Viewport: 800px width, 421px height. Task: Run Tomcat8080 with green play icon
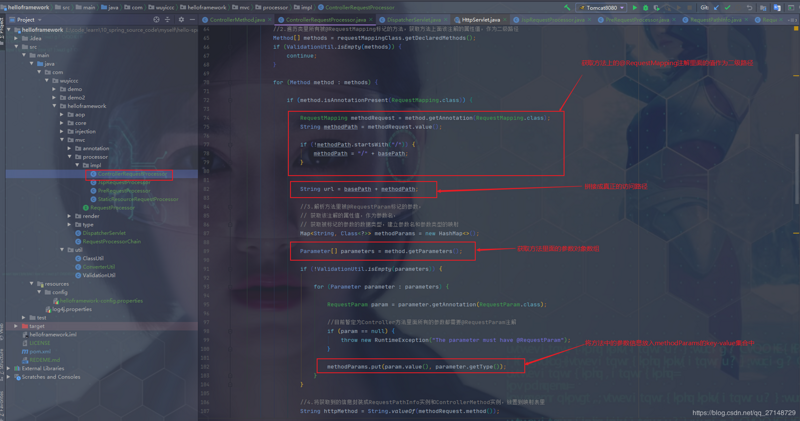tap(635, 8)
